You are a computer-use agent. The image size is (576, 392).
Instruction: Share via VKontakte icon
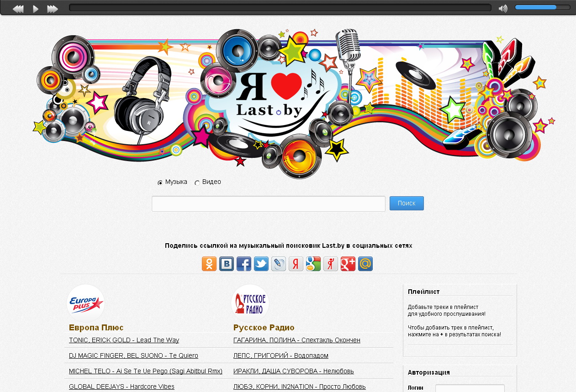(x=227, y=264)
